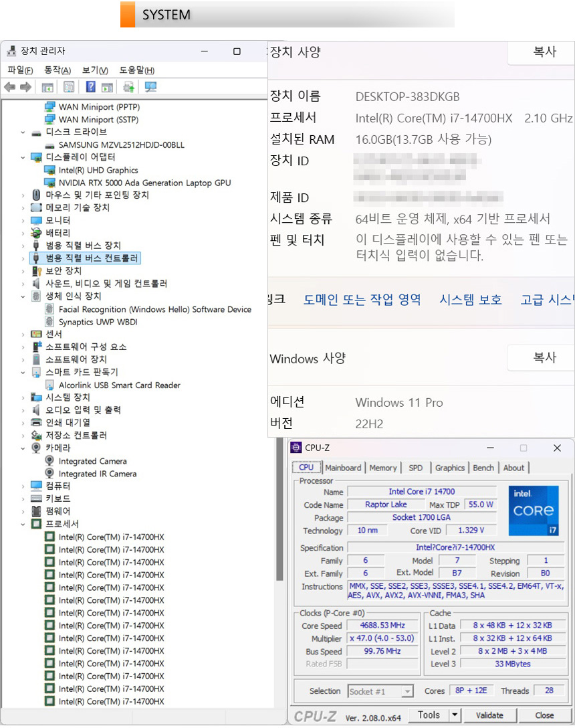575x728 pixels.
Task: Switch to the Graphics tab in CPU-Z
Action: (x=450, y=468)
